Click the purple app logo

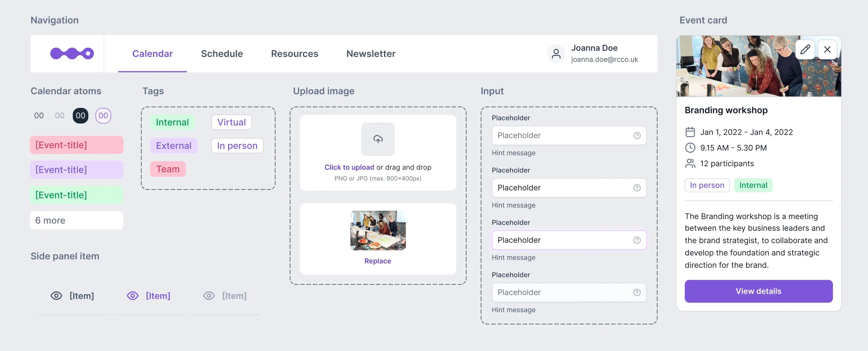click(72, 53)
